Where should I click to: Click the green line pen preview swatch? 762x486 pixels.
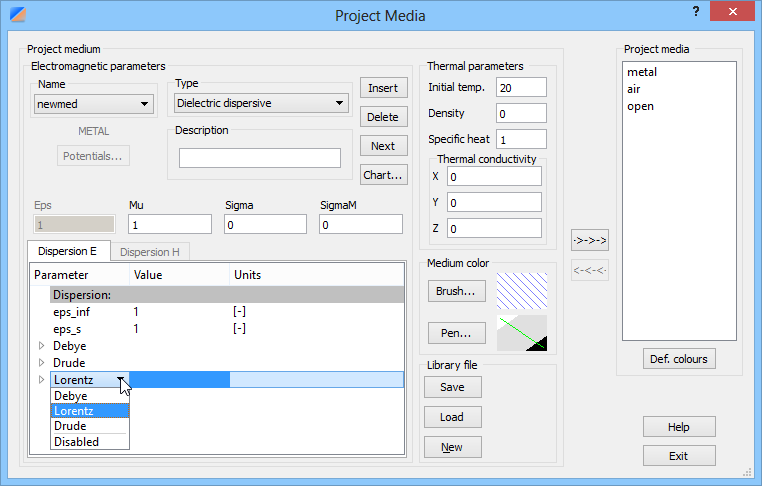point(522,332)
